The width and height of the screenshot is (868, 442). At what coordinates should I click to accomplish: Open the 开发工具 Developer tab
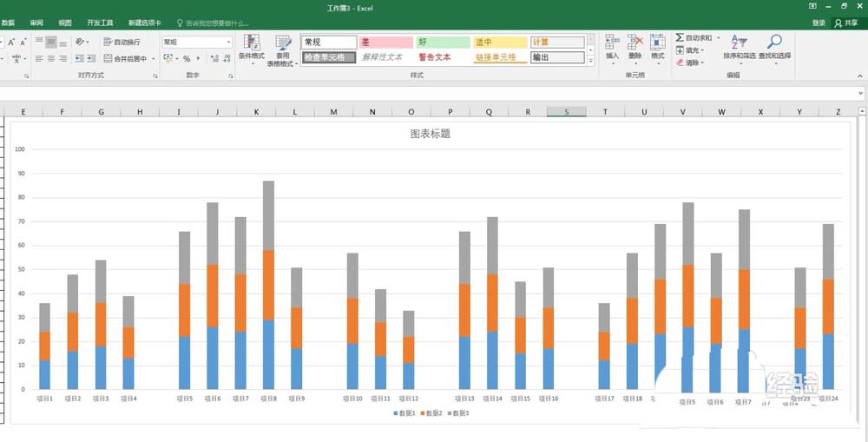click(100, 23)
